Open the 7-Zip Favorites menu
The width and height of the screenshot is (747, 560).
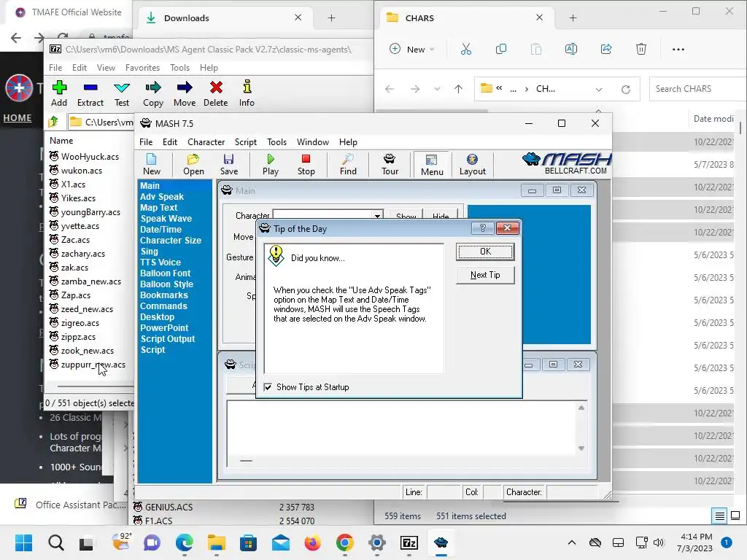pos(142,68)
